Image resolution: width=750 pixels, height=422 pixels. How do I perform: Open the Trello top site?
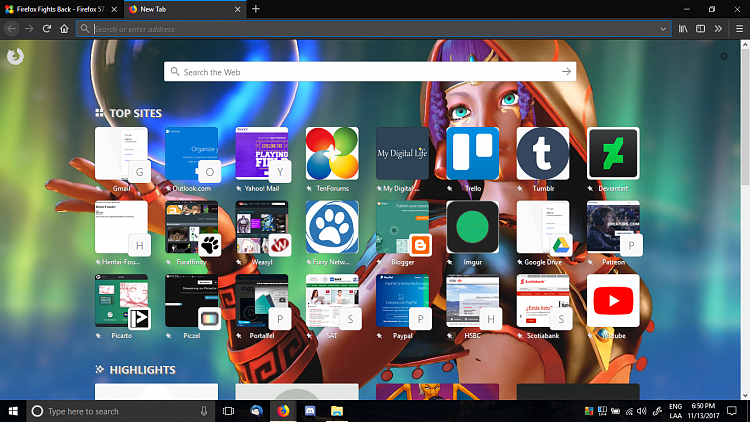[x=473, y=154]
